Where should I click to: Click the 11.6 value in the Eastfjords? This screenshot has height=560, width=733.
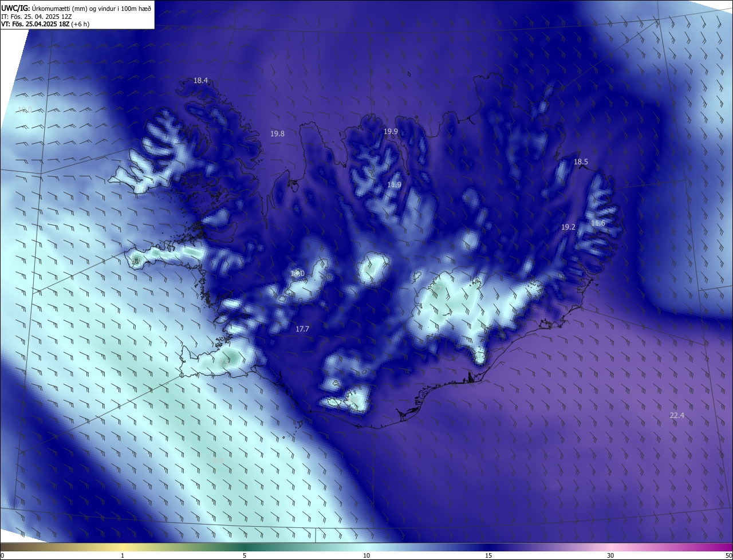[x=598, y=223]
